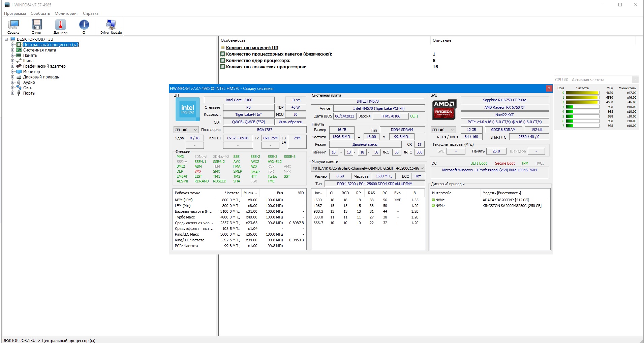Close the system summary window

pos(549,89)
